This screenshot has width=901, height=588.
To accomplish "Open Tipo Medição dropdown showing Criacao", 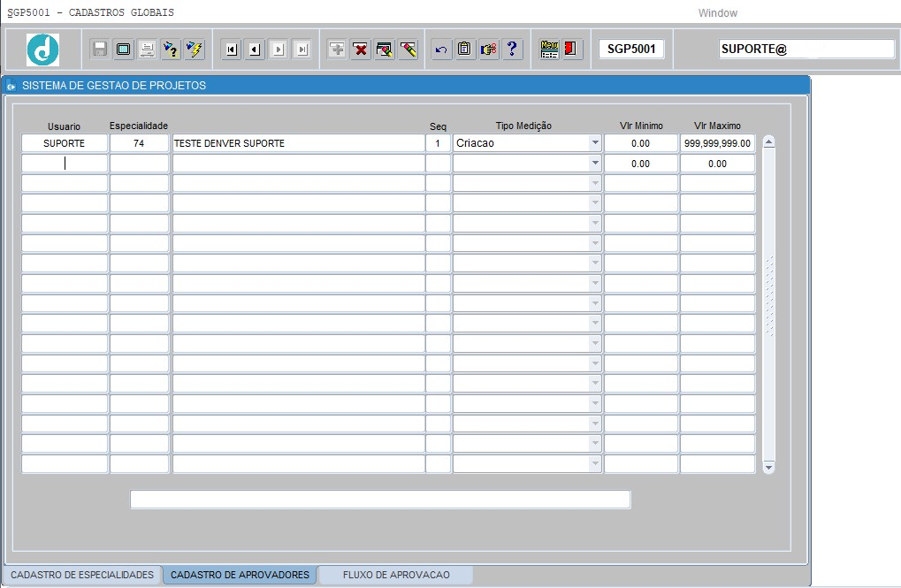I will point(595,143).
